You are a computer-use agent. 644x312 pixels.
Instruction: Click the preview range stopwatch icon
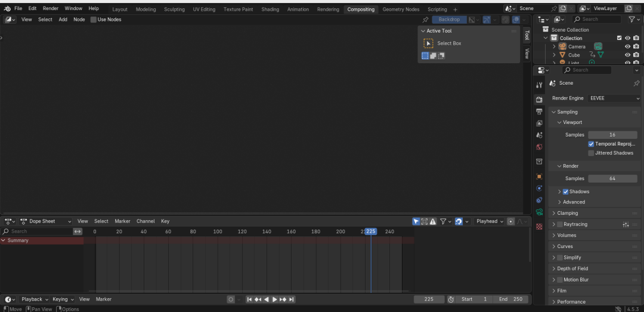pos(451,299)
